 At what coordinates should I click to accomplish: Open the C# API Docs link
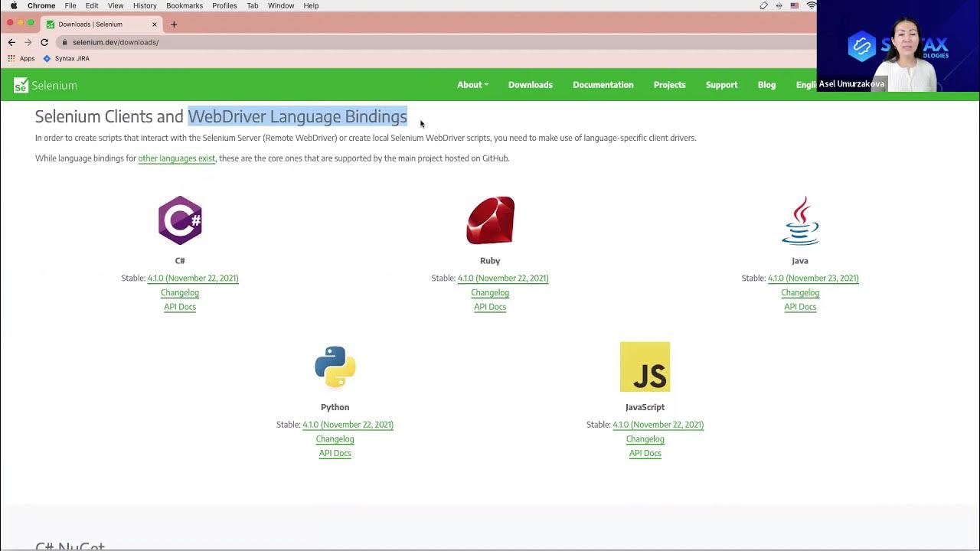click(180, 307)
